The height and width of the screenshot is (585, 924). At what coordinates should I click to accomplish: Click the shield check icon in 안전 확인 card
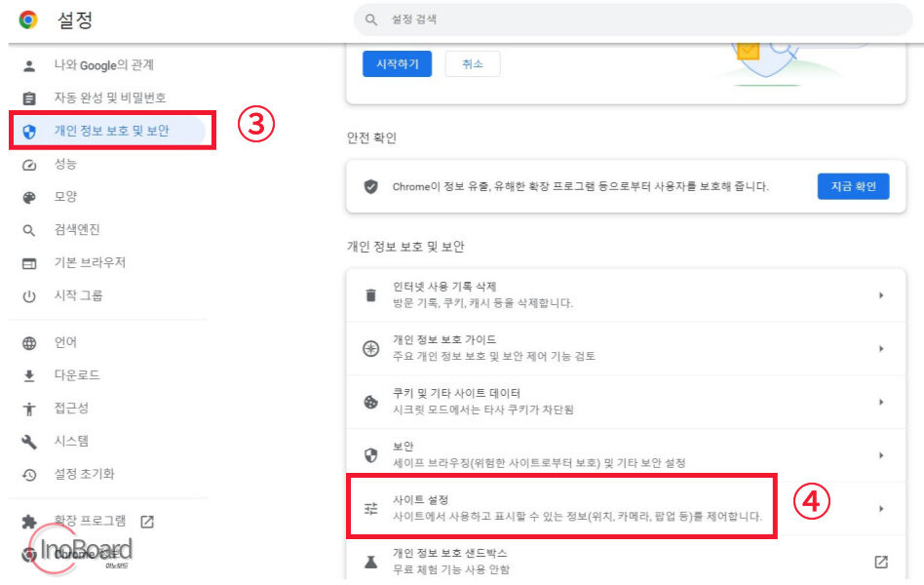tap(370, 186)
